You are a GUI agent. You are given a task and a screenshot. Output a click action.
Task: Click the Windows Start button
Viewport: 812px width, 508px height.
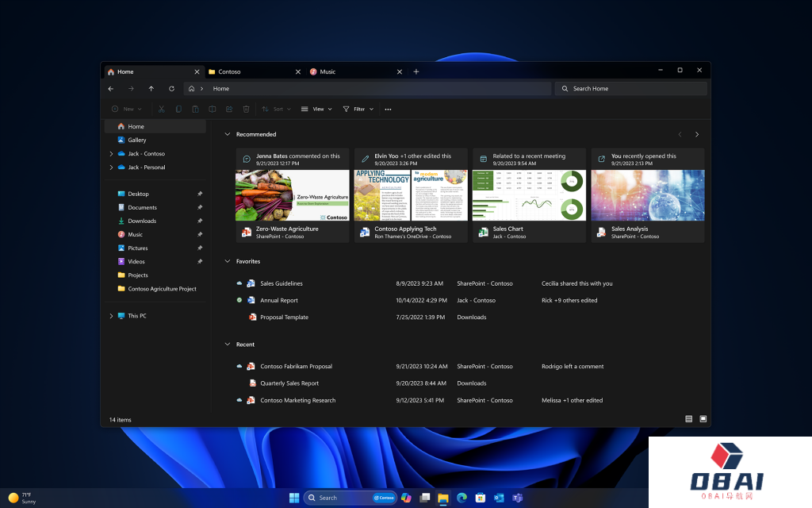294,498
